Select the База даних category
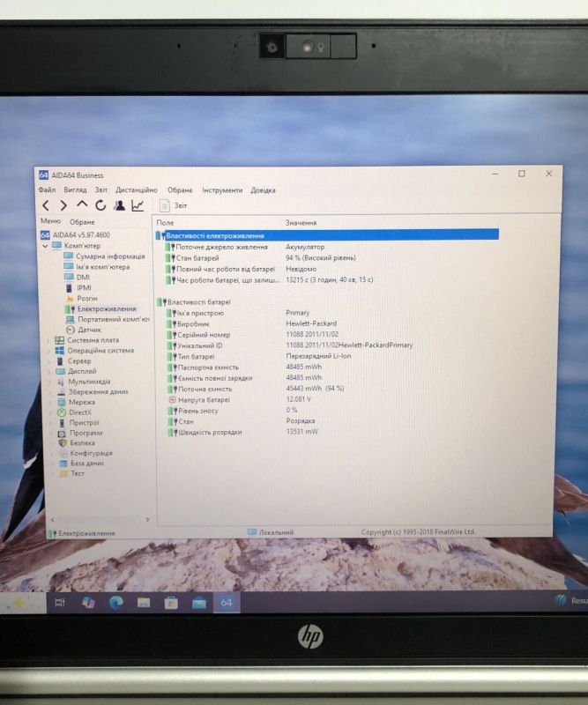588x705 pixels. [x=81, y=464]
